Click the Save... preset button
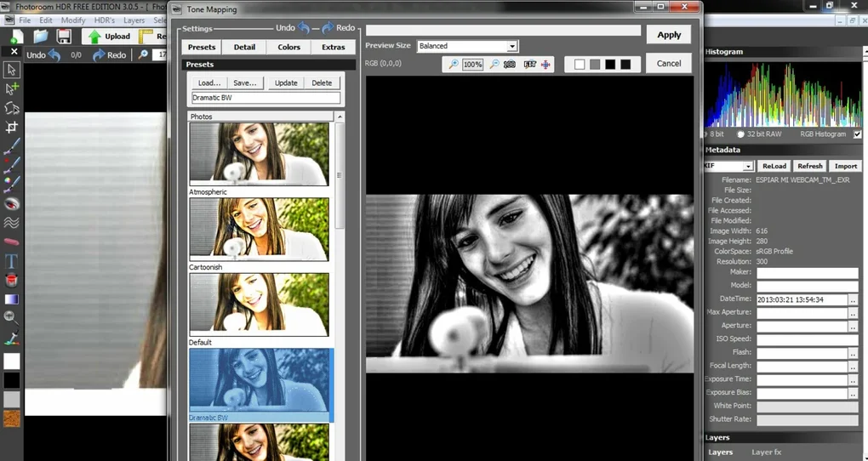Viewport: 868px width, 461px height. [245, 83]
